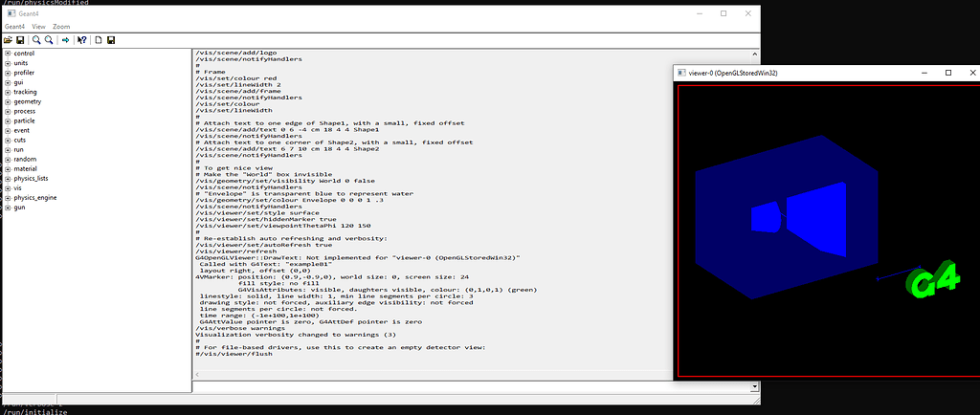980x415 pixels.
Task: Expand the vis tree node
Action: click(8, 187)
